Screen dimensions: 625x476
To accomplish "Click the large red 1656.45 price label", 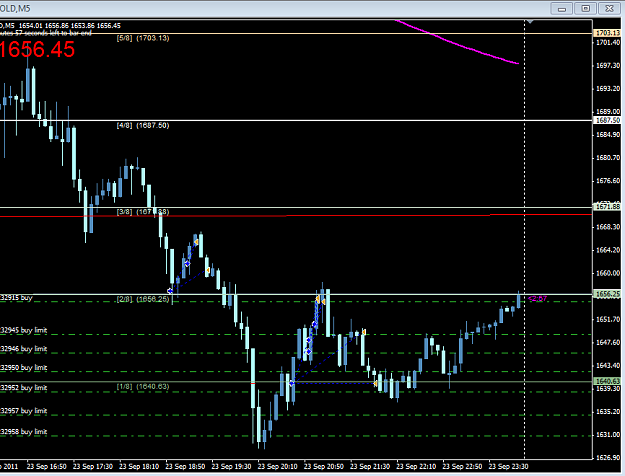I will tap(37, 49).
